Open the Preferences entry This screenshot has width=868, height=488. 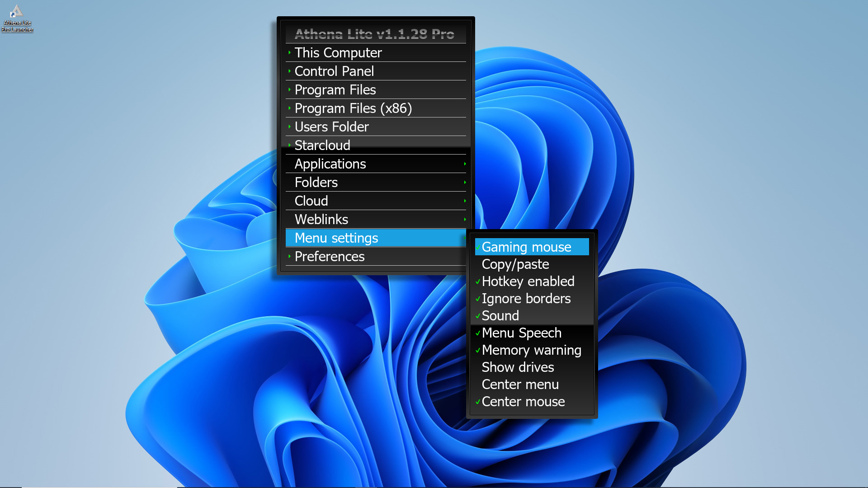tap(329, 257)
